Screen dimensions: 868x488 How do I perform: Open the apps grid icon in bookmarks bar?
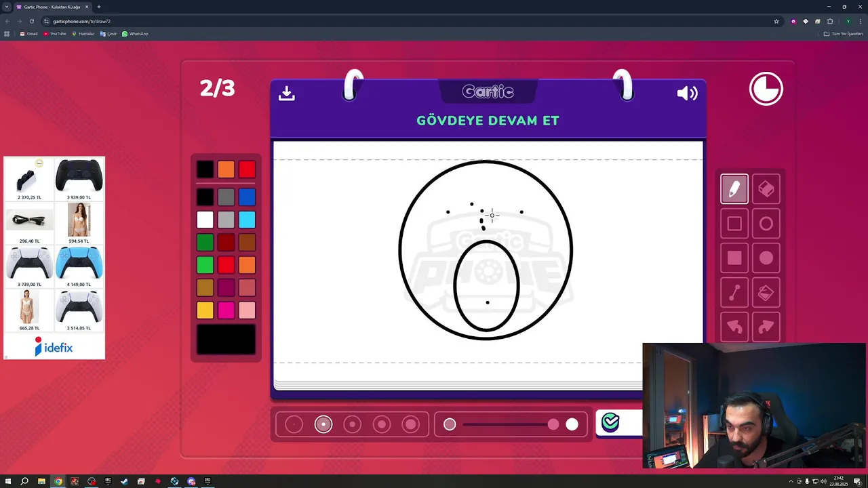(x=7, y=34)
